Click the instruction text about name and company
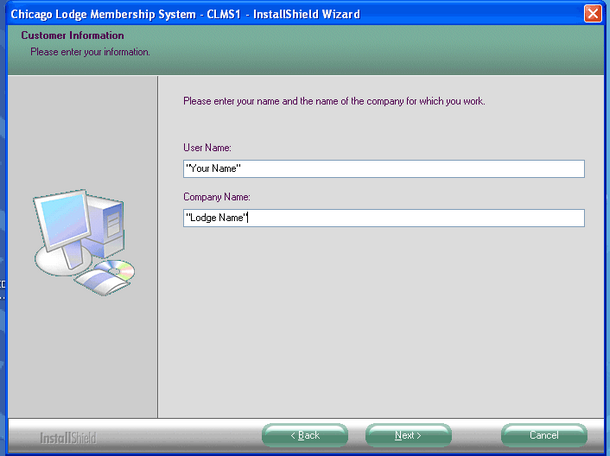Image resolution: width=610 pixels, height=456 pixels. click(x=334, y=101)
